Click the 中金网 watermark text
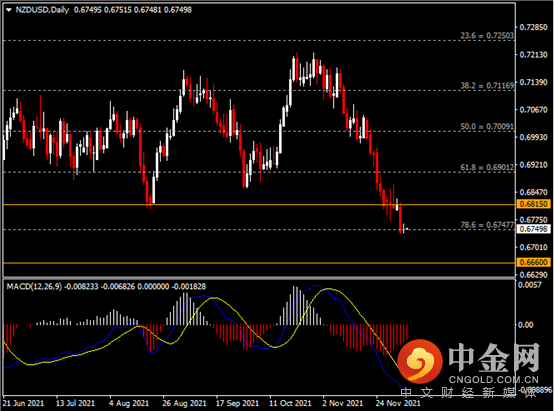The height and width of the screenshot is (411, 554). pyautogui.click(x=494, y=358)
